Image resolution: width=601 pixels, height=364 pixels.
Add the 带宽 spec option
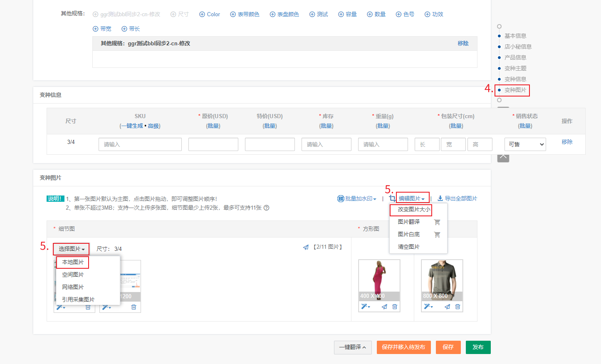click(x=102, y=29)
